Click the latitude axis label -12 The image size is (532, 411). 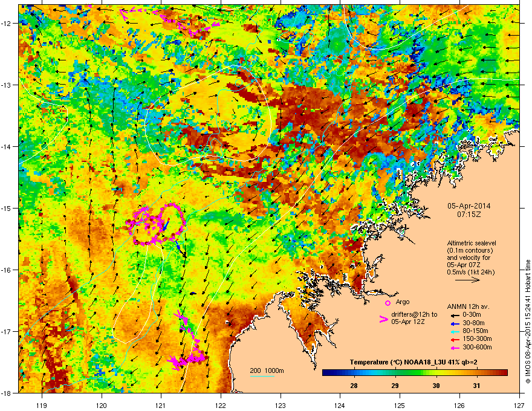click(x=6, y=23)
